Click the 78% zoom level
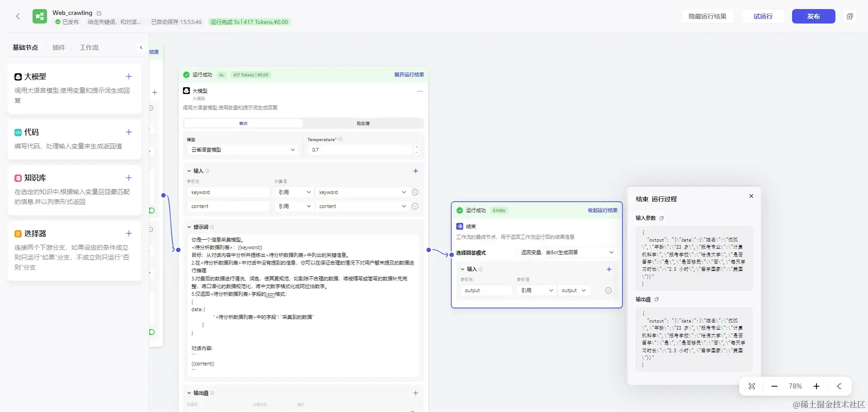This screenshot has height=412, width=868. click(795, 386)
